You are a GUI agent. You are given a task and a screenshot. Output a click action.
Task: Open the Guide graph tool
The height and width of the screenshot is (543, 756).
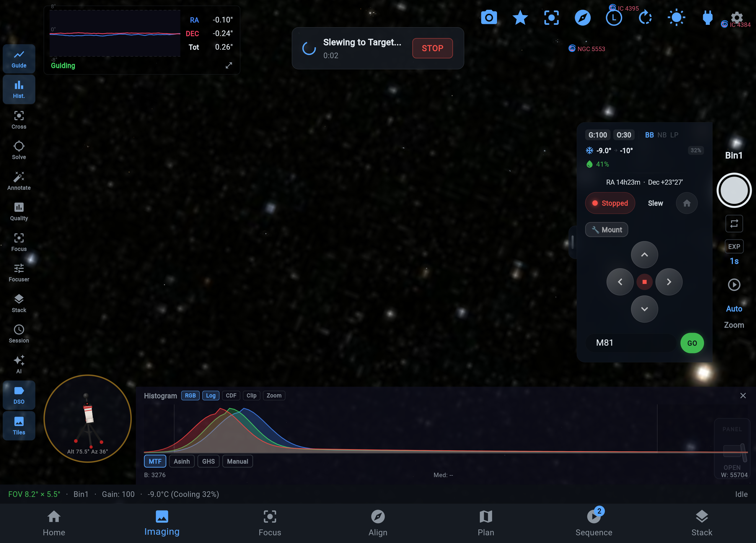tap(19, 59)
